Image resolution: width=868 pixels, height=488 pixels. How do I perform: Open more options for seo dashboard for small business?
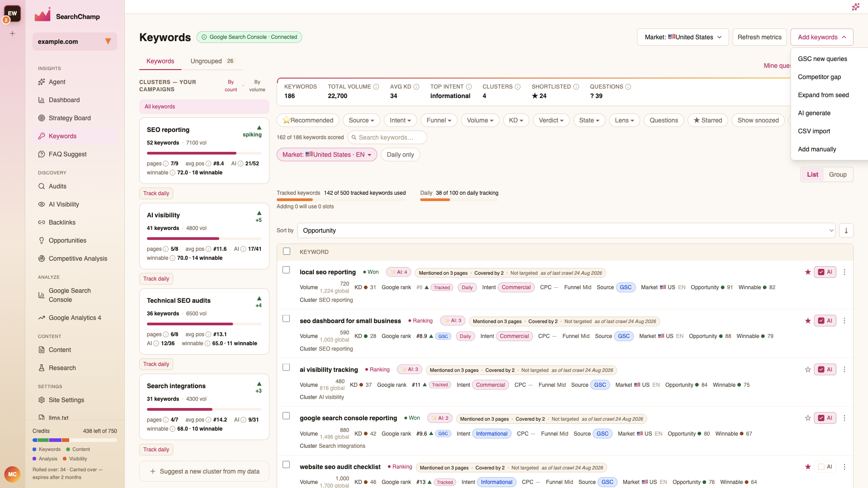pyautogui.click(x=844, y=321)
